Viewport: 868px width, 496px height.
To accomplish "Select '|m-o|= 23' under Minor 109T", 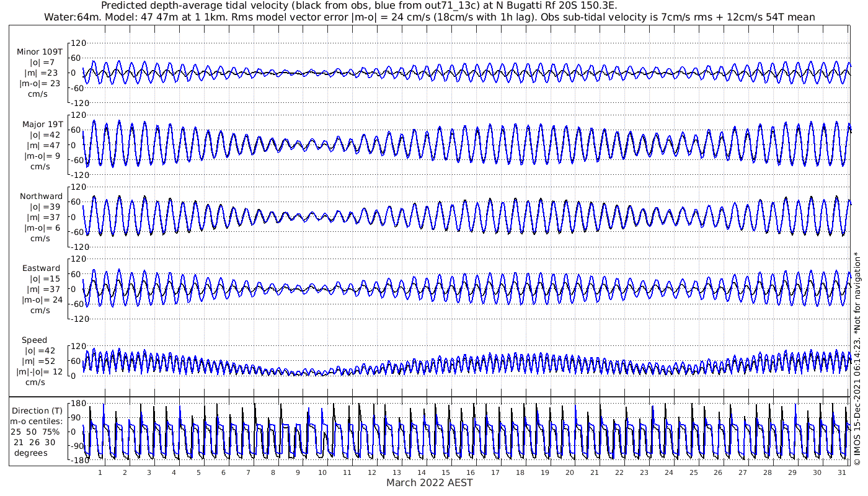I will (x=40, y=84).
